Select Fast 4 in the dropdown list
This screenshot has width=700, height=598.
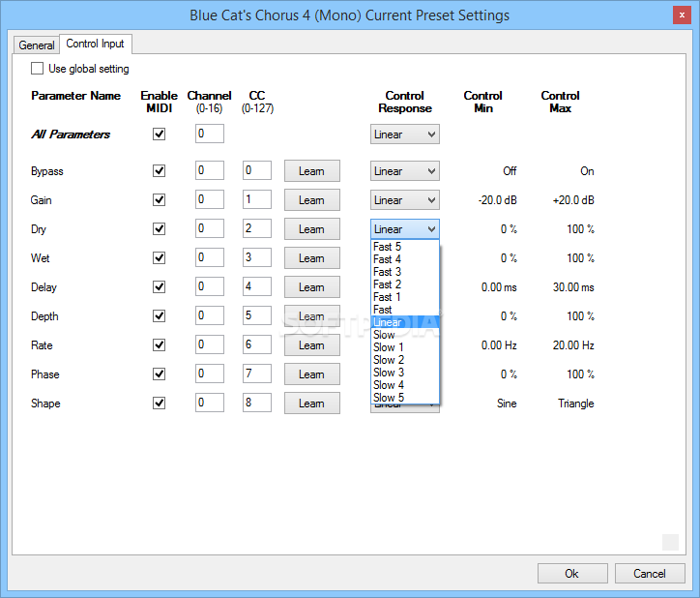(405, 258)
